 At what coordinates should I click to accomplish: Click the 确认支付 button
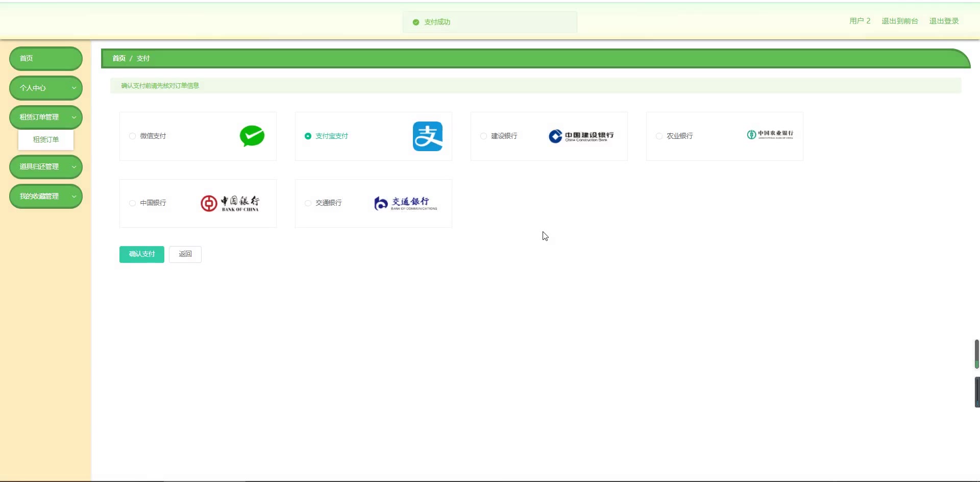[x=142, y=254]
